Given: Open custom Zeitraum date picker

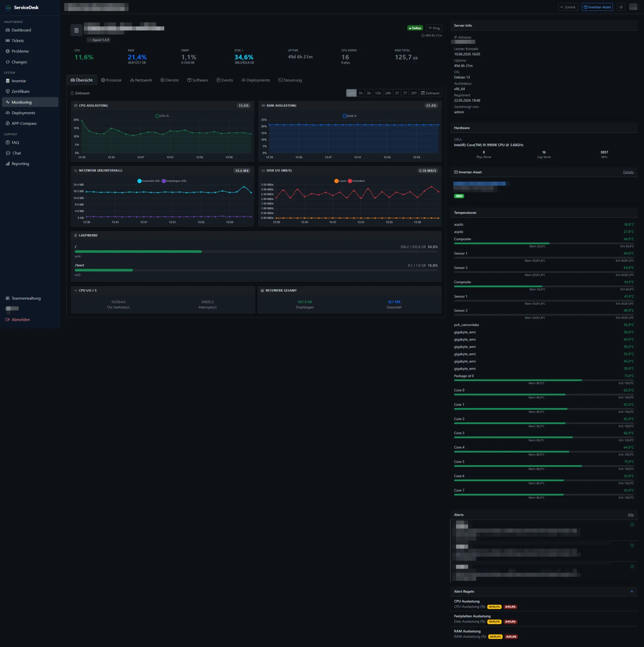Looking at the screenshot, I should click(430, 93).
